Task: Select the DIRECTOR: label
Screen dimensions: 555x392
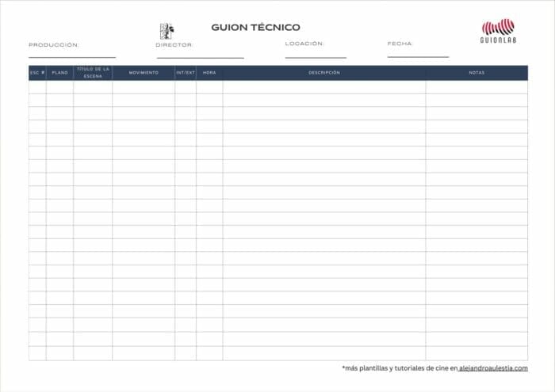Action: [x=174, y=45]
